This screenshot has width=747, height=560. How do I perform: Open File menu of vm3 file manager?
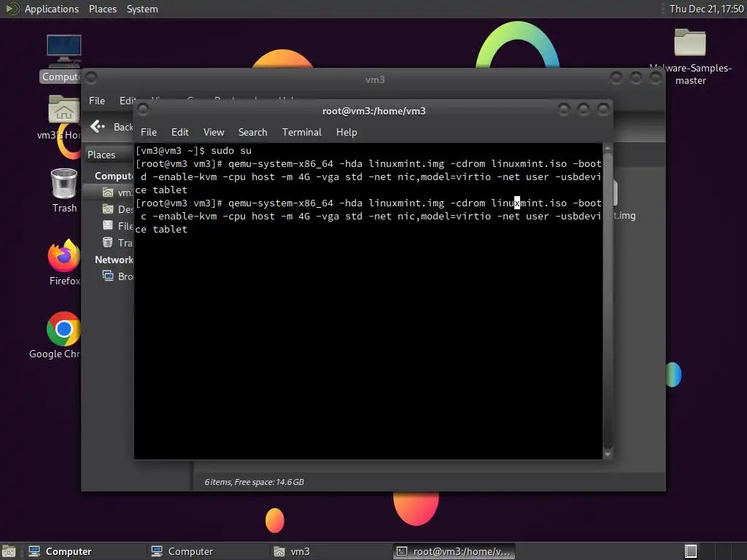97,101
